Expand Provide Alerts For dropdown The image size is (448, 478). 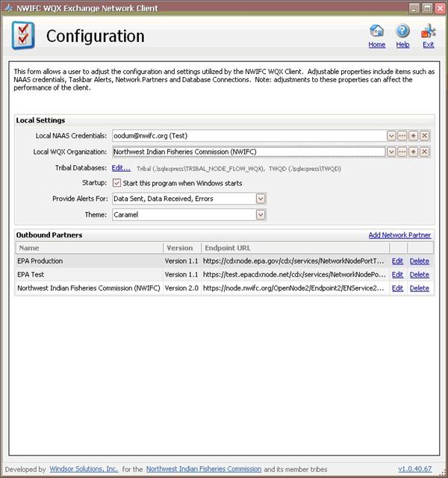[x=261, y=199]
